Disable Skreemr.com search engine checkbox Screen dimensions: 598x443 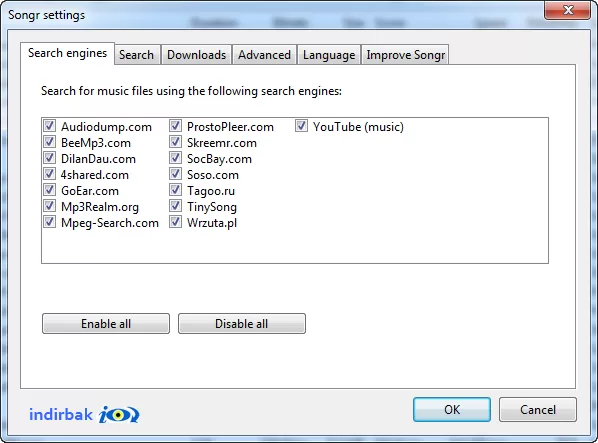tap(175, 142)
